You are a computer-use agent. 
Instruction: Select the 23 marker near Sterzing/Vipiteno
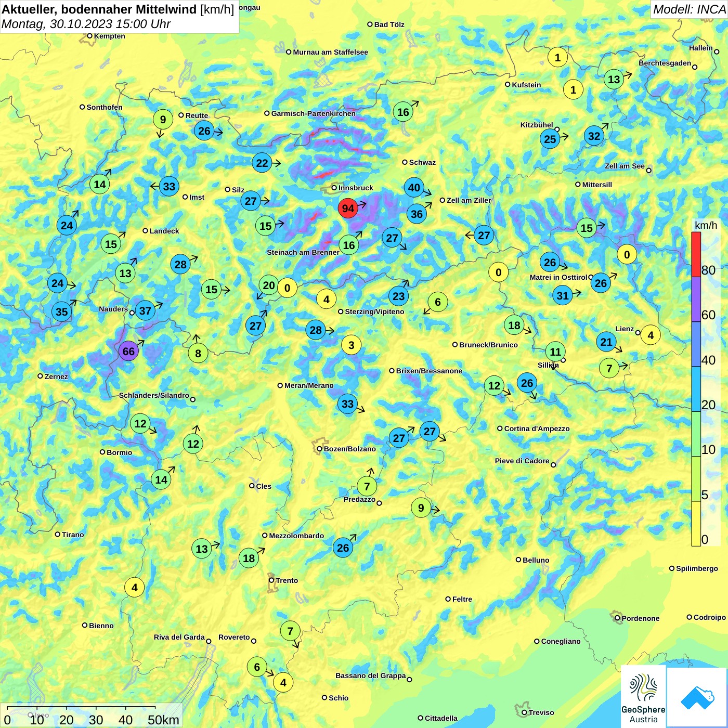pos(398,296)
